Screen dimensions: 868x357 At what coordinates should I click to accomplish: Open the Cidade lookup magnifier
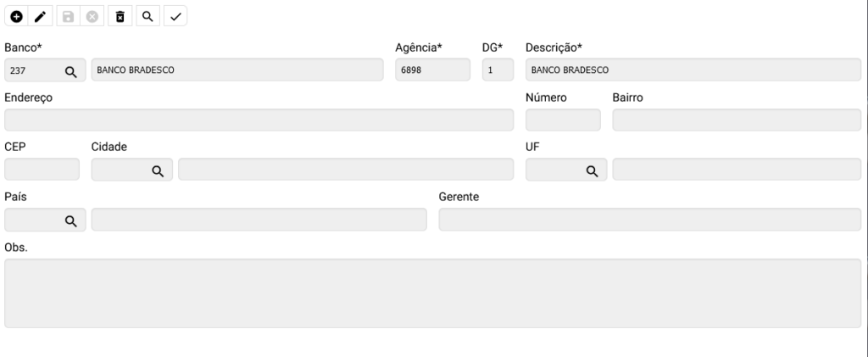[157, 170]
